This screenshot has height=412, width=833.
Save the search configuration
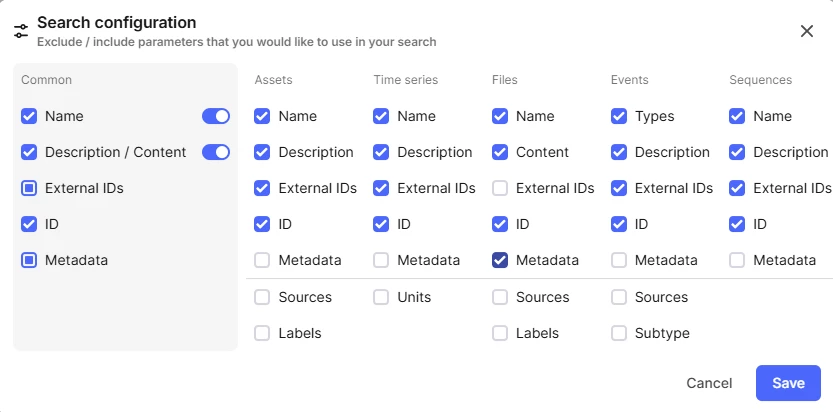[788, 383]
